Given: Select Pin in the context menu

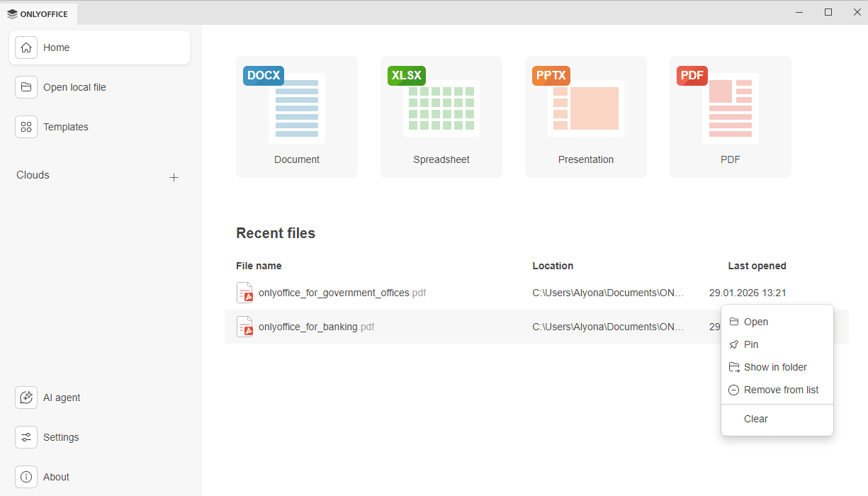Looking at the screenshot, I should pos(750,344).
